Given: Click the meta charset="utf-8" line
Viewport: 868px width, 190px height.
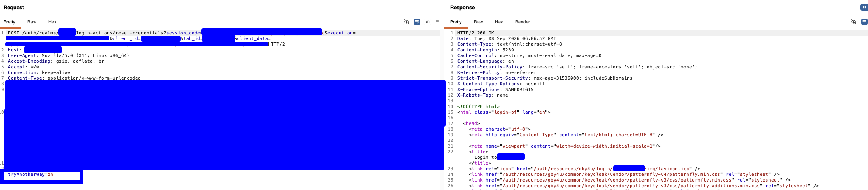Looking at the screenshot, I should point(500,129).
